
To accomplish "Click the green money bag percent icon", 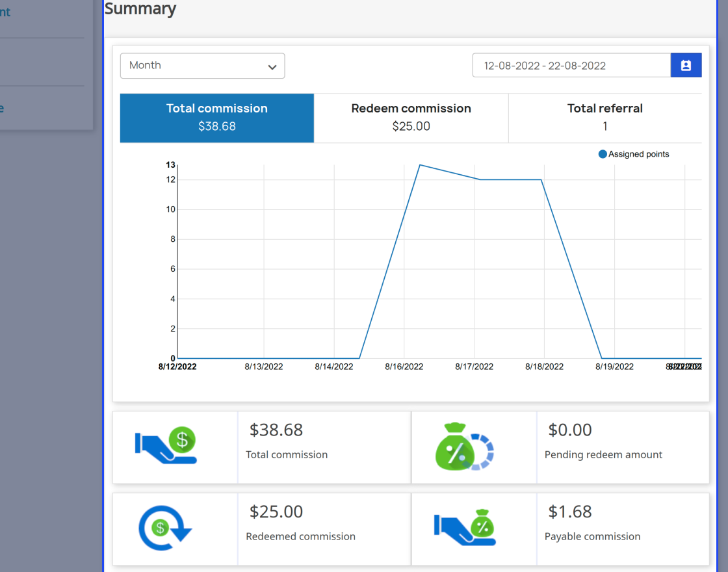I will click(x=464, y=446).
